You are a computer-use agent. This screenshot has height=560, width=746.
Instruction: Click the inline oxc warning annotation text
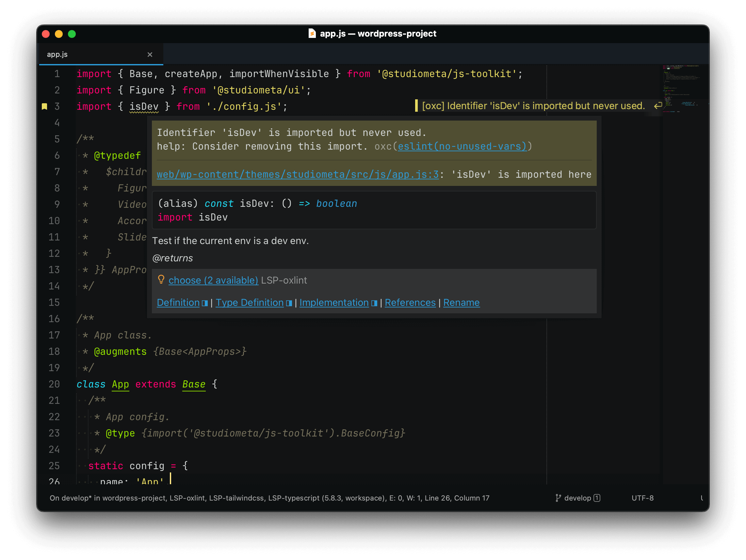533,106
